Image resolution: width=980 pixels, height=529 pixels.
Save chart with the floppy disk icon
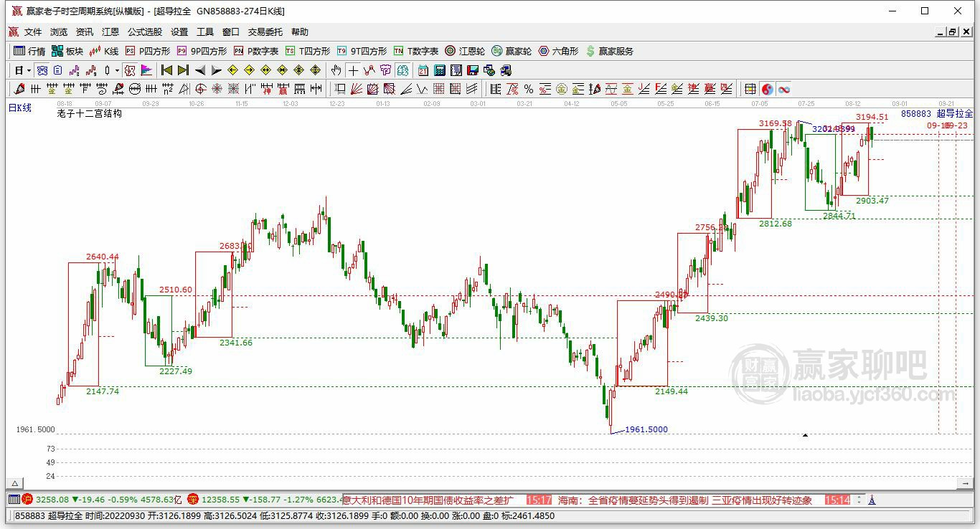click(473, 70)
